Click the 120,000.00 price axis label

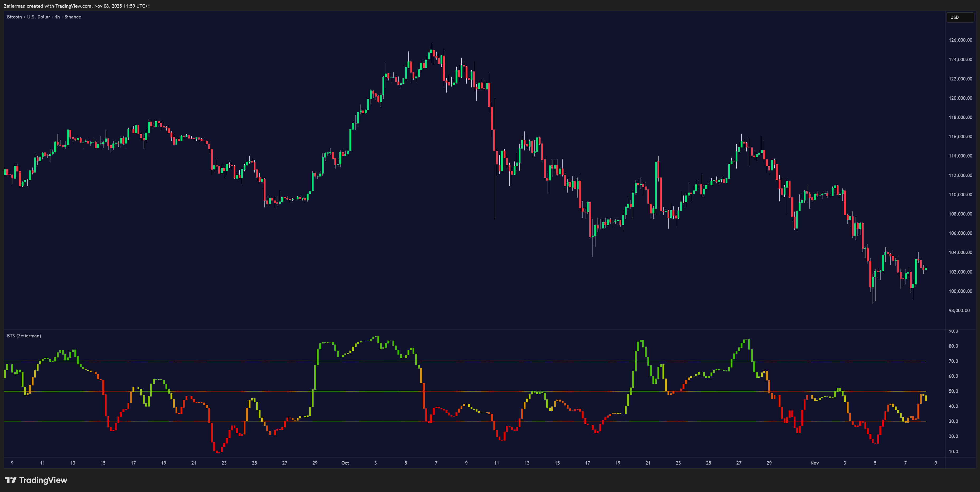pyautogui.click(x=960, y=98)
